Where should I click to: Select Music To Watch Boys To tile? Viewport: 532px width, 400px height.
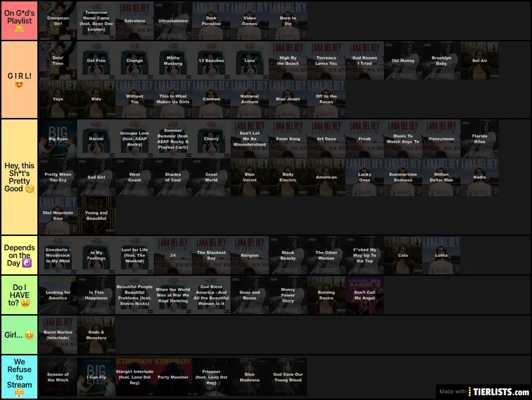403,139
